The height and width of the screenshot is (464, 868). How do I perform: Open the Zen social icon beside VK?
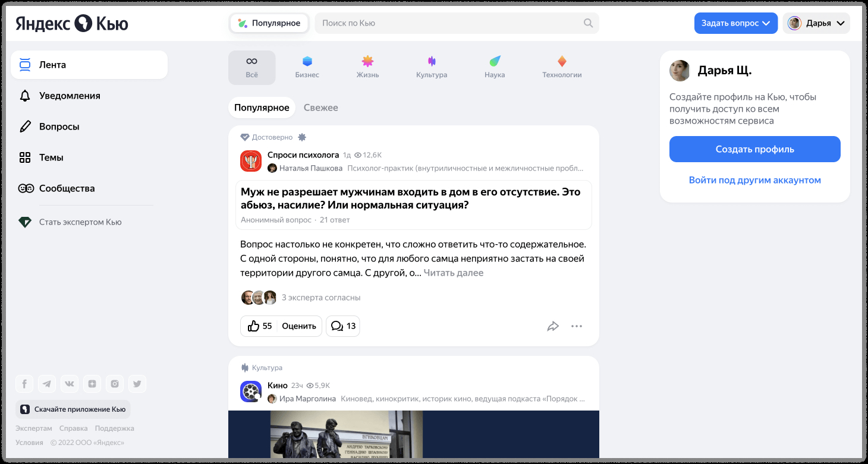92,384
